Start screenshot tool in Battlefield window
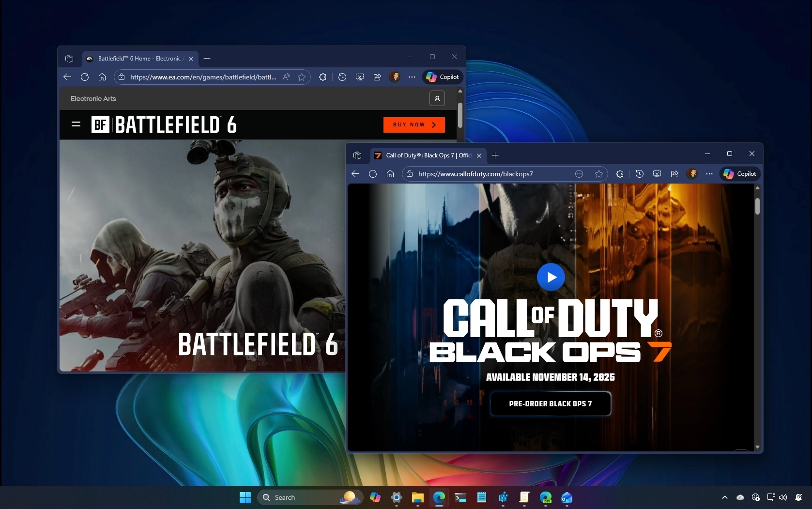 tap(360, 77)
